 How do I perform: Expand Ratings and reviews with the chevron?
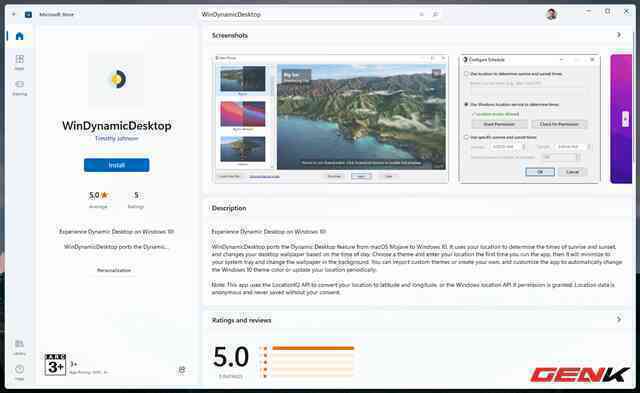(619, 320)
